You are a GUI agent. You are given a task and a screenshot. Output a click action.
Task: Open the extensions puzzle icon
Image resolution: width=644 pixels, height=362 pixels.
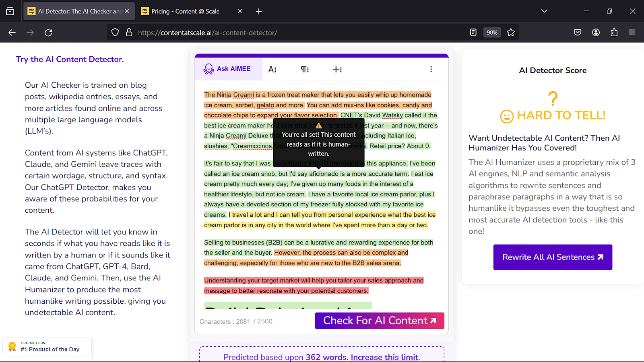[614, 33]
